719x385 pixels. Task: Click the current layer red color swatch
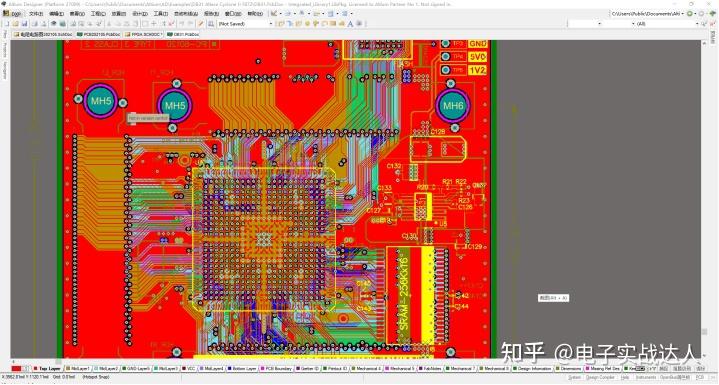[17, 369]
